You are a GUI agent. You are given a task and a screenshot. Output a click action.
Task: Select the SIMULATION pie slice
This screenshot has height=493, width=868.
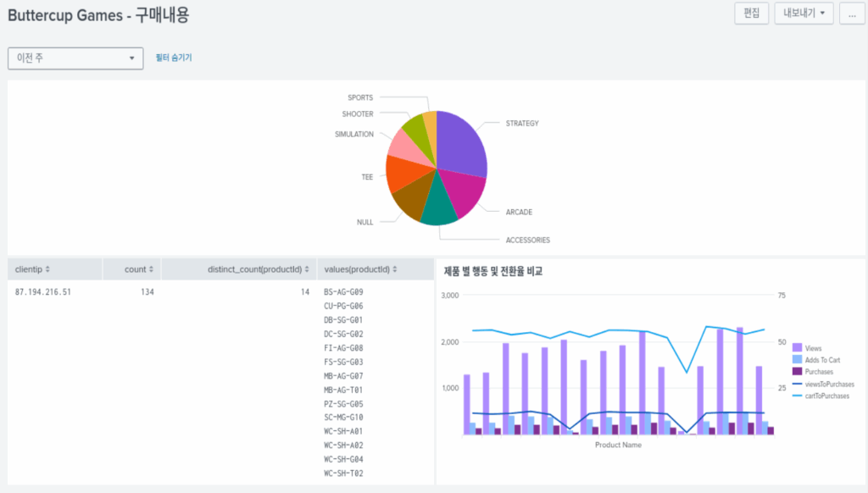(x=408, y=147)
